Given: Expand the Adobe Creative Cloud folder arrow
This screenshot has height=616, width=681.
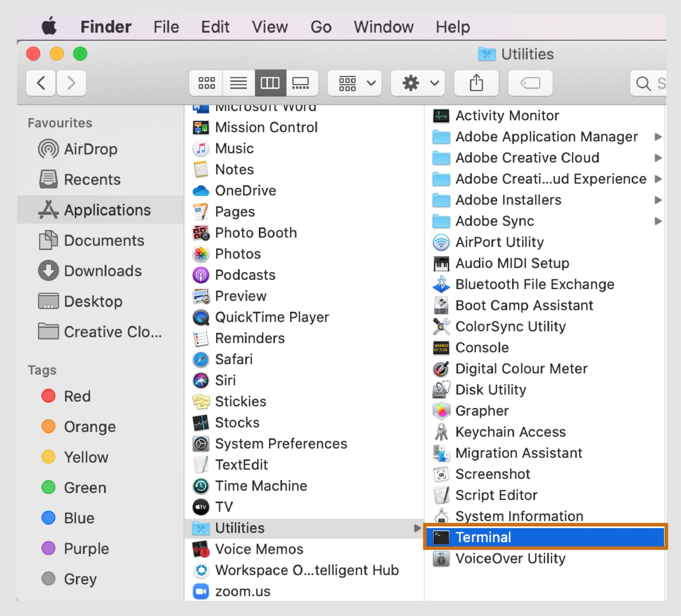Looking at the screenshot, I should click(658, 158).
